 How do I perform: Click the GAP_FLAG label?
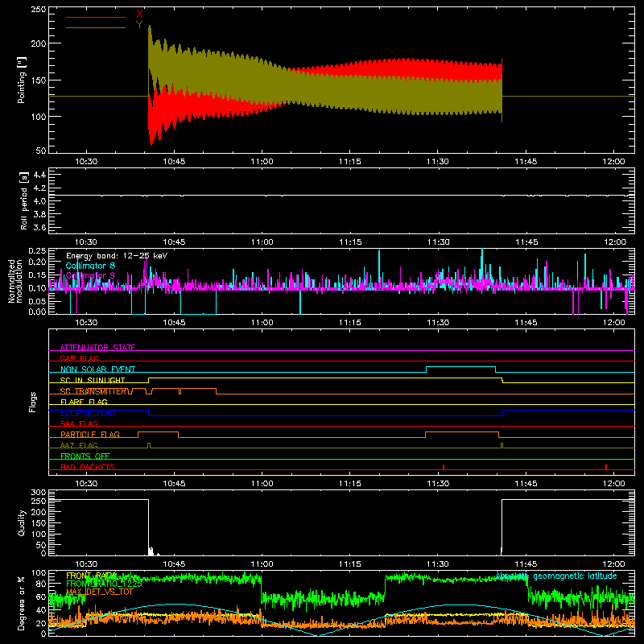coord(79,358)
